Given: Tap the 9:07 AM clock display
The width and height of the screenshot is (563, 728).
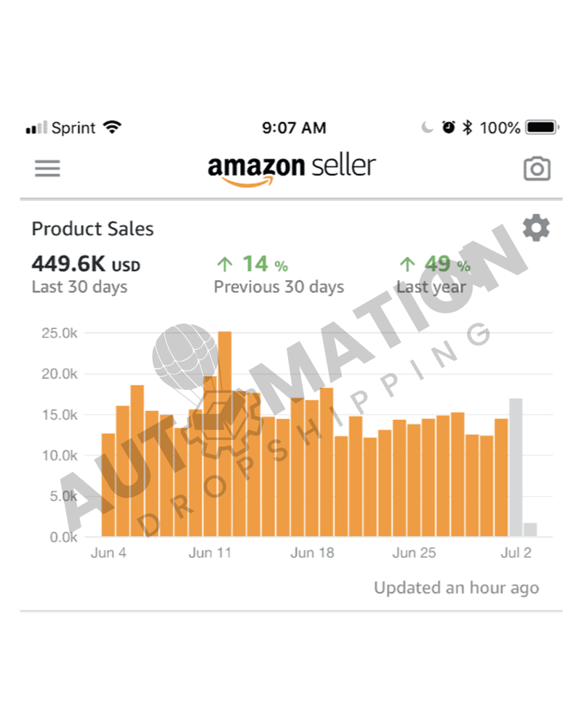Looking at the screenshot, I should coord(294,127).
